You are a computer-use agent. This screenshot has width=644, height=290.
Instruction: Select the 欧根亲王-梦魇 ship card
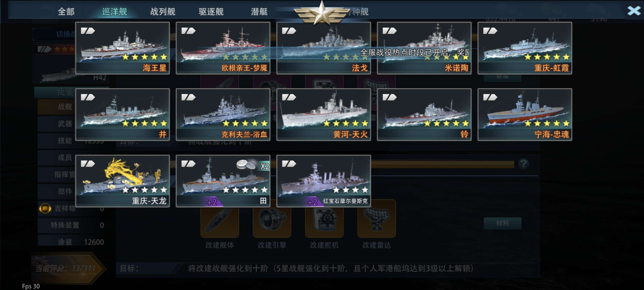(223, 48)
